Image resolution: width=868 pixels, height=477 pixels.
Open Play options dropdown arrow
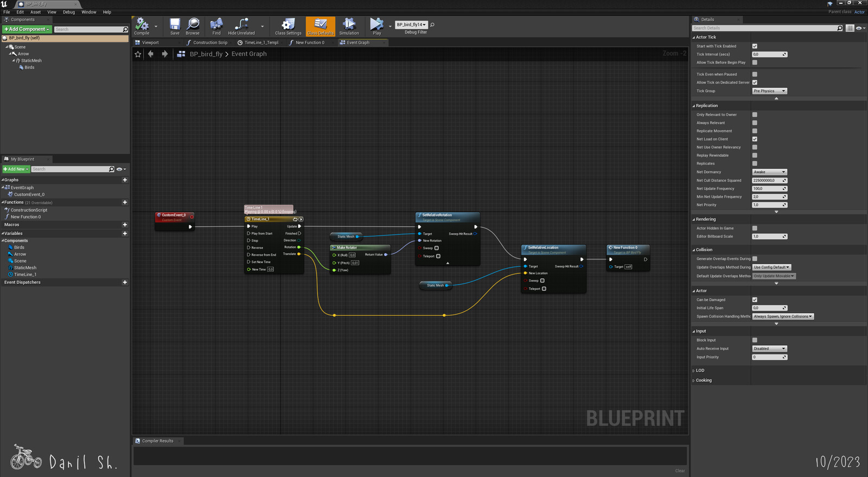pos(390,26)
